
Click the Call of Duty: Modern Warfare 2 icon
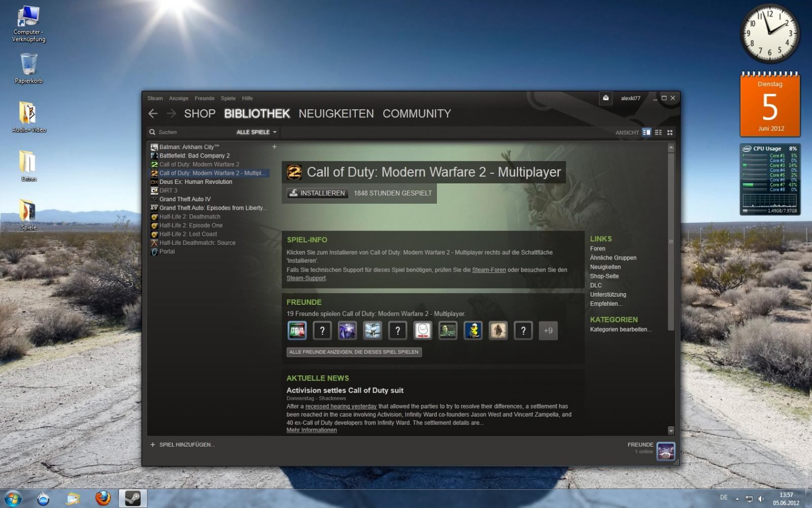click(x=154, y=165)
